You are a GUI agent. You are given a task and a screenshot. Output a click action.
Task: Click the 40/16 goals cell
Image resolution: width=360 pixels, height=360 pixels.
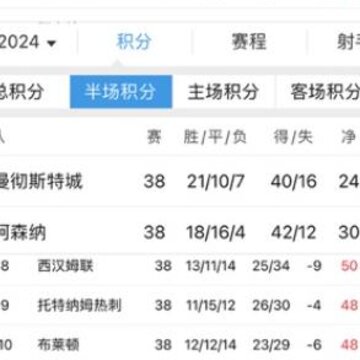click(x=294, y=182)
